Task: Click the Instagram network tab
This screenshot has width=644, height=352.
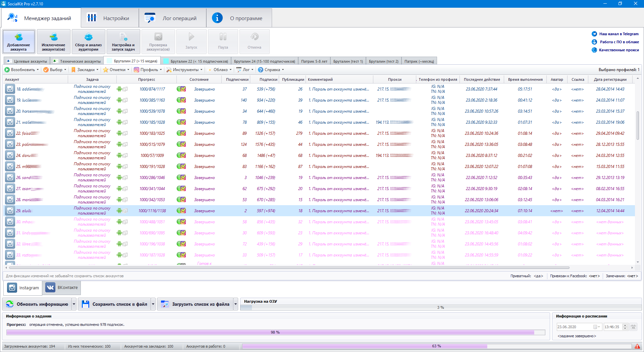Action: (23, 288)
